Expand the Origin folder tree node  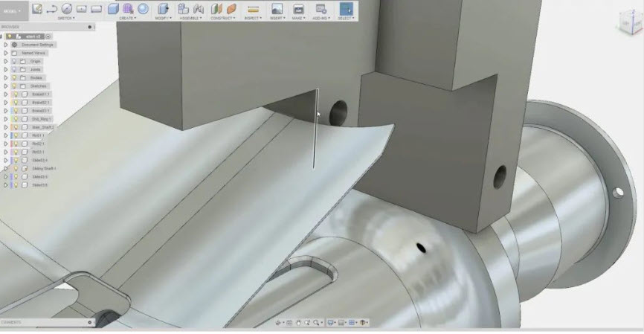tap(6, 61)
